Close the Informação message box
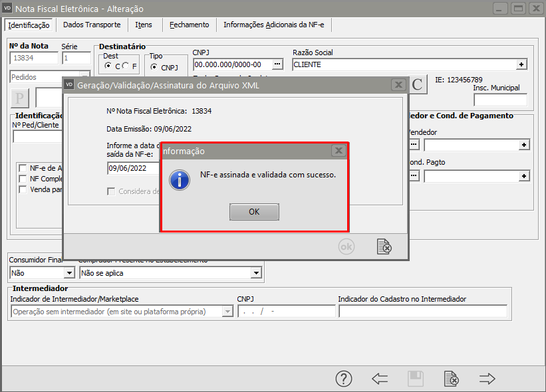Viewport: 546px width, 392px height. pyautogui.click(x=339, y=151)
